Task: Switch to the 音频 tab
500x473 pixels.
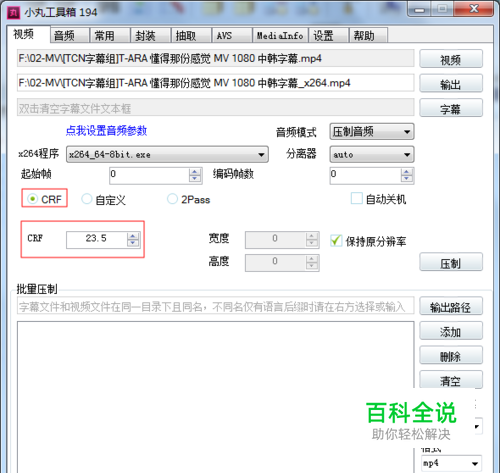Action: coord(69,35)
